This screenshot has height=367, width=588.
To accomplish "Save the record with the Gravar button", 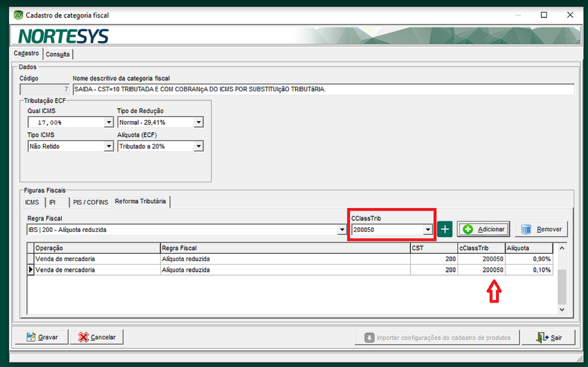I will pos(42,337).
